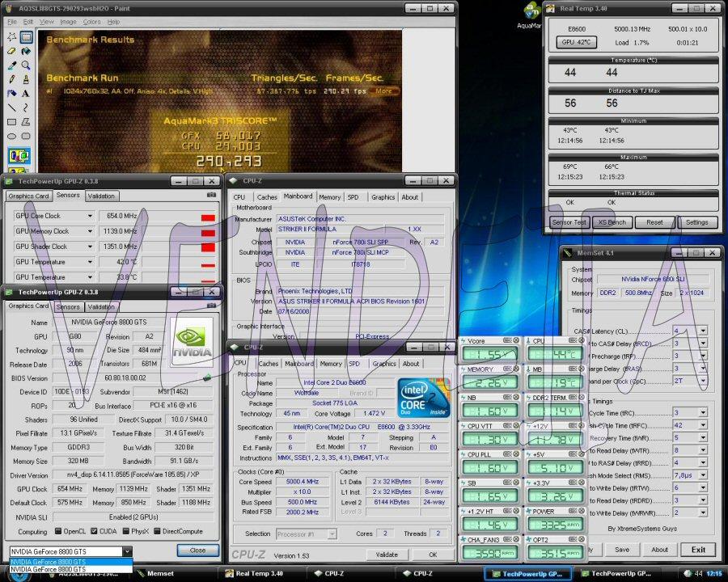Select the Curve tool in Paint
Image resolution: width=728 pixels, height=582 pixels.
26,108
